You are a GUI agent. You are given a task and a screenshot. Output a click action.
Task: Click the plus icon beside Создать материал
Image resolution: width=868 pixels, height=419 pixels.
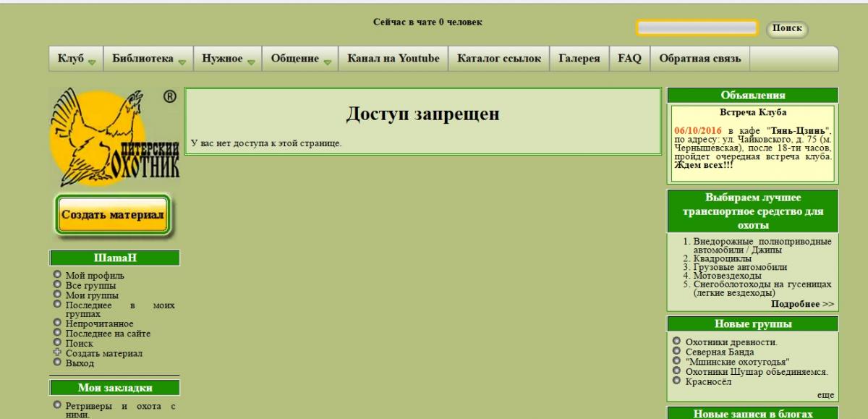(57, 353)
